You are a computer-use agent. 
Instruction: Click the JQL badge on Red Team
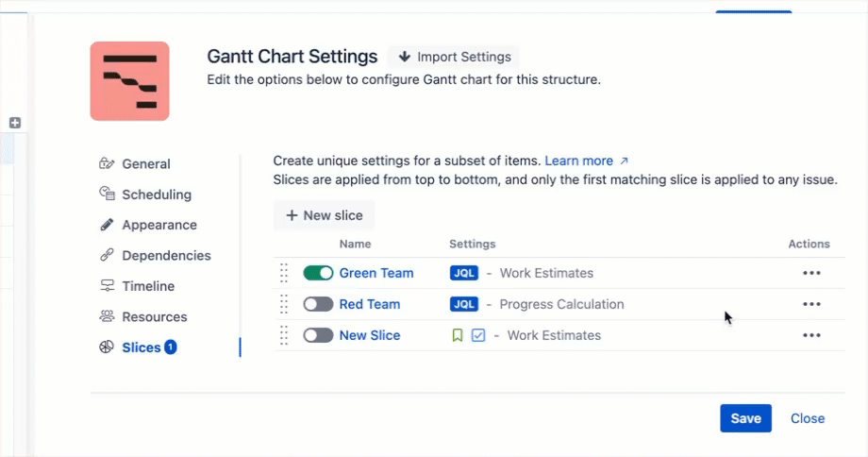[x=464, y=304]
